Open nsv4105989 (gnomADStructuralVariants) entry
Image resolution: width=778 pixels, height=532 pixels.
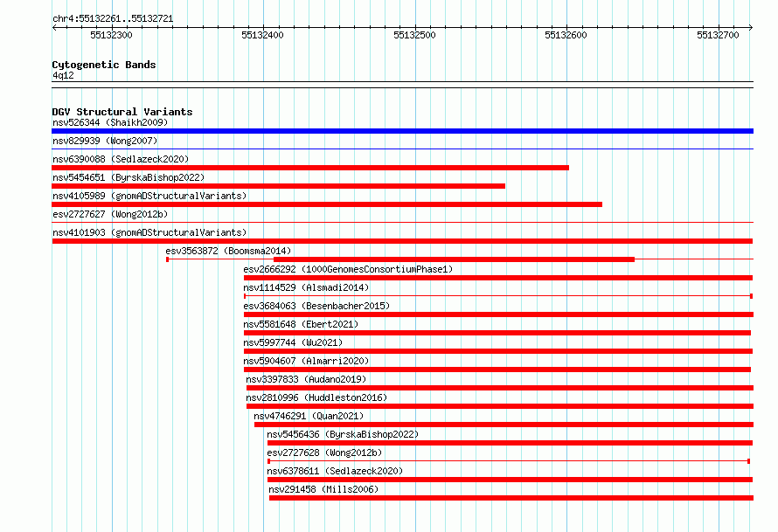[149, 196]
